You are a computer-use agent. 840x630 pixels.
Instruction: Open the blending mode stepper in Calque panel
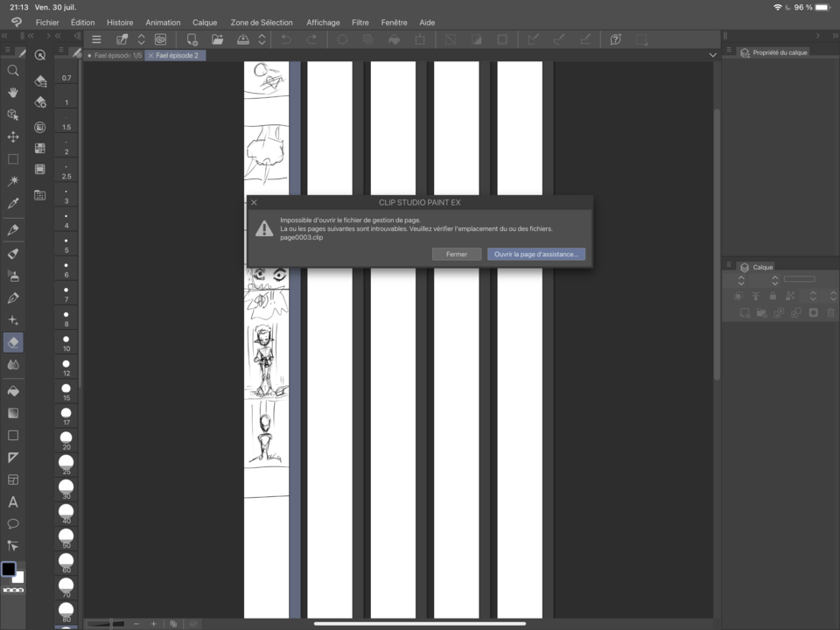click(741, 278)
